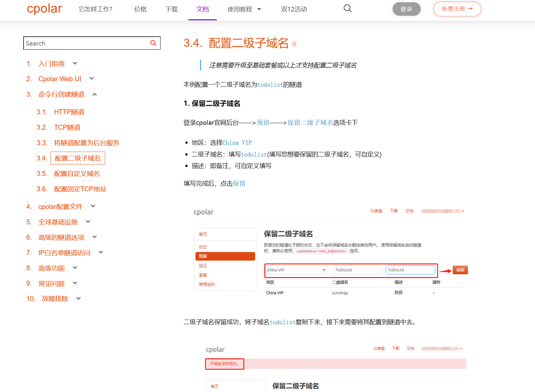Open 高级的隧道选项 section link

pyautogui.click(x=61, y=237)
